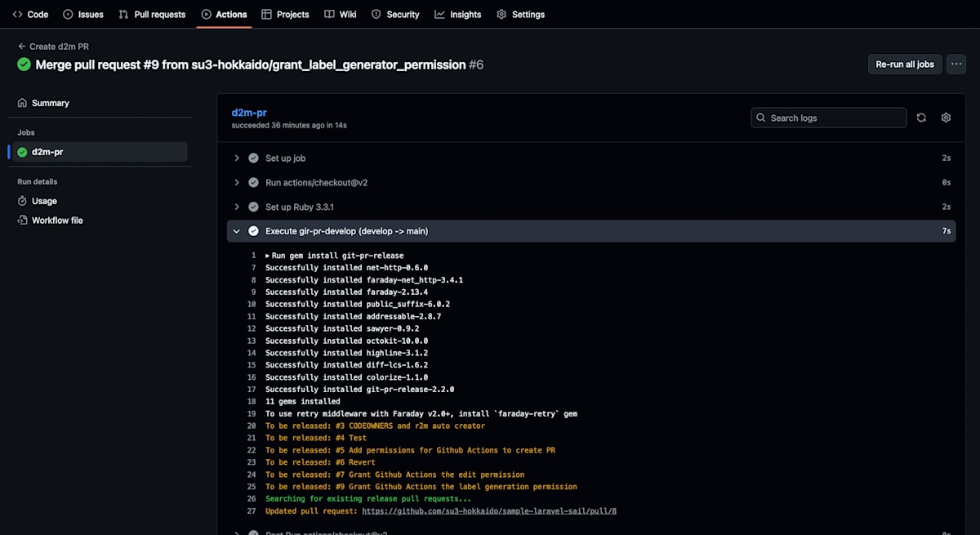This screenshot has width=980, height=535.
Task: Open the Security tab
Action: click(395, 14)
